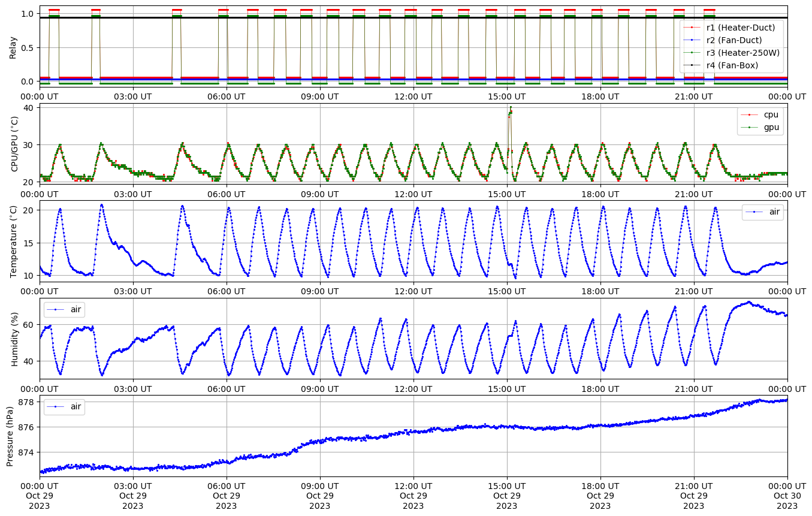The image size is (812, 516).
Task: Click the Relay y-axis label
Action: point(13,47)
